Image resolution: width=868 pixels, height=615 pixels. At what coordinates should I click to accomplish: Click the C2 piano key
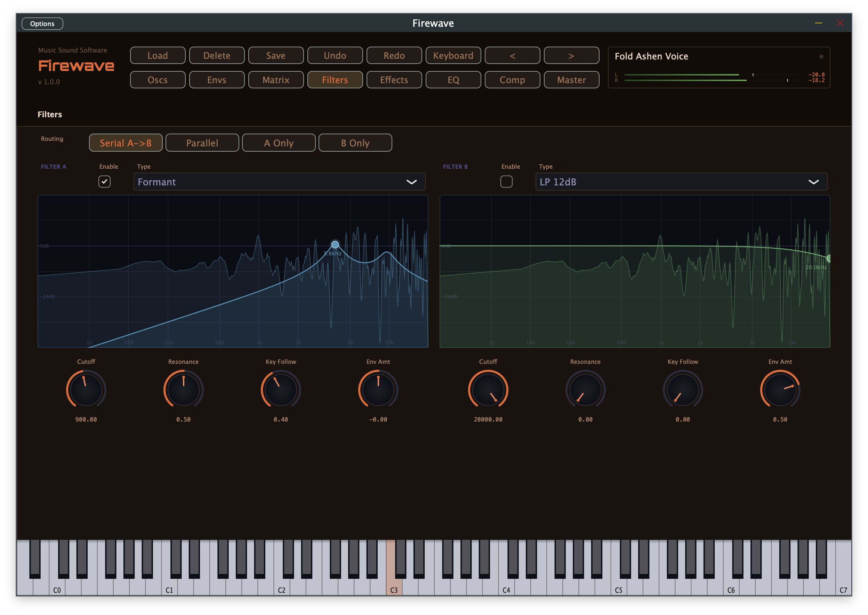click(282, 586)
